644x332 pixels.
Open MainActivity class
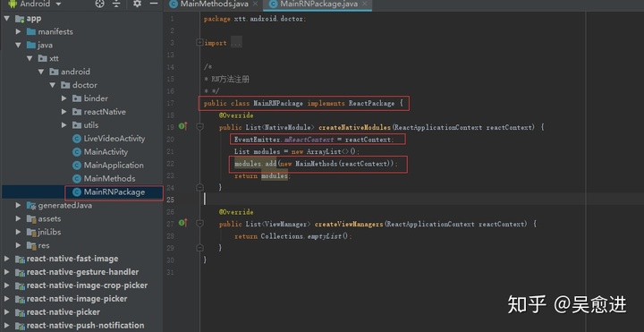(x=106, y=151)
